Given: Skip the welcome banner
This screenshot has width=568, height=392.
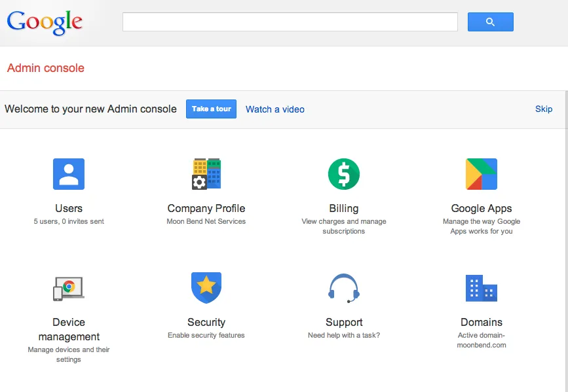Looking at the screenshot, I should pyautogui.click(x=544, y=109).
